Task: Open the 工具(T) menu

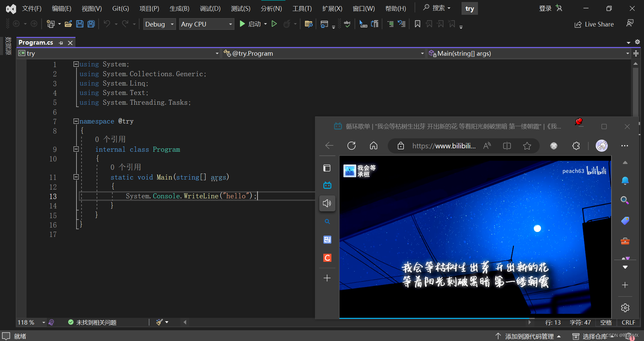Action: 302,8
